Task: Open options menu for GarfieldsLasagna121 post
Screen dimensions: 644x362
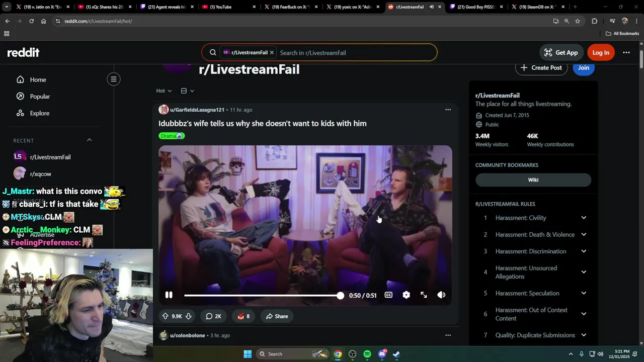Action: coord(448,110)
